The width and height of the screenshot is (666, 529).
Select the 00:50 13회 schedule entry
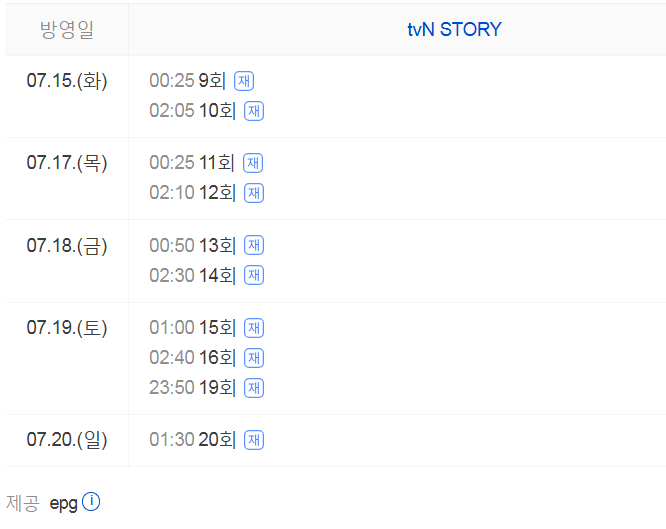coord(192,245)
